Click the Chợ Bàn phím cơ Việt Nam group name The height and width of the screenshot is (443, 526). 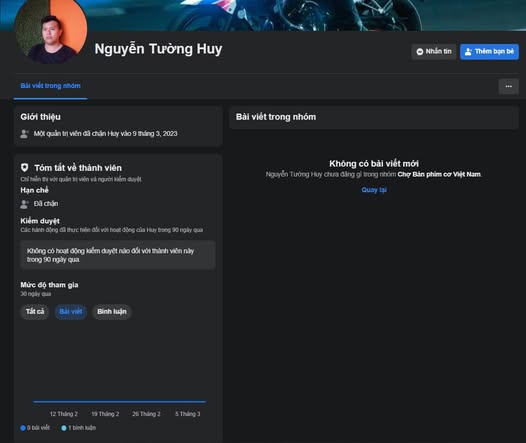(x=439, y=174)
